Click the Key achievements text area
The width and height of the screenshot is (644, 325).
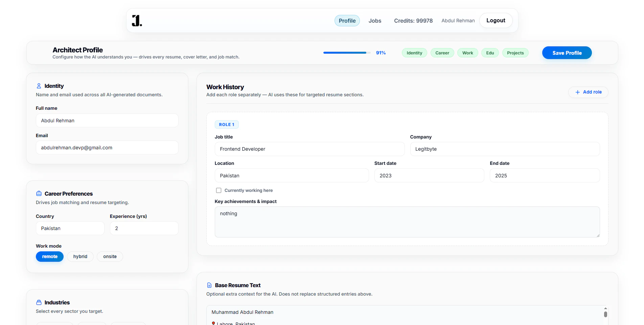(407, 222)
